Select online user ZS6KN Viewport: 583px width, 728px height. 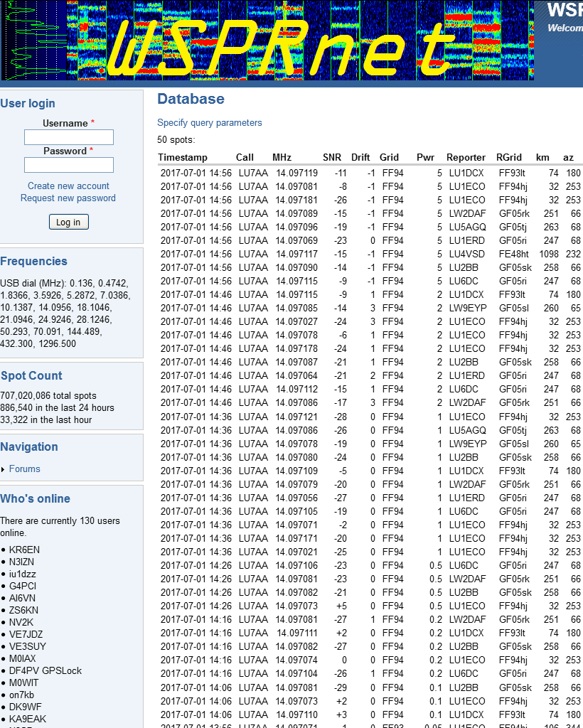click(23, 610)
